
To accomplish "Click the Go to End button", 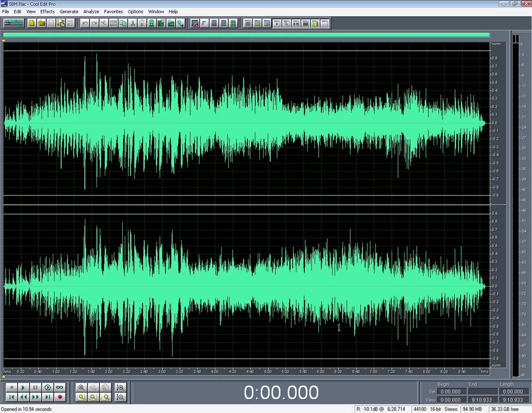I will 48,397.
